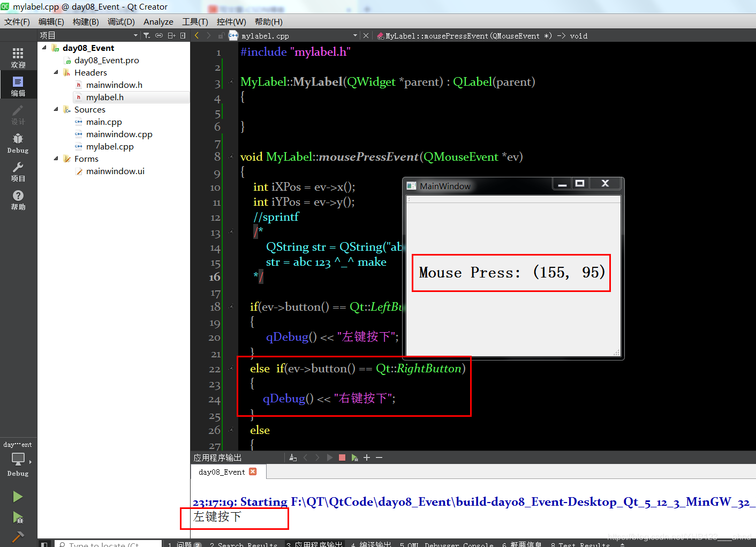This screenshot has height=547, width=756.
Task: Click the file lock icon in editor toolbar
Action: pyautogui.click(x=221, y=36)
